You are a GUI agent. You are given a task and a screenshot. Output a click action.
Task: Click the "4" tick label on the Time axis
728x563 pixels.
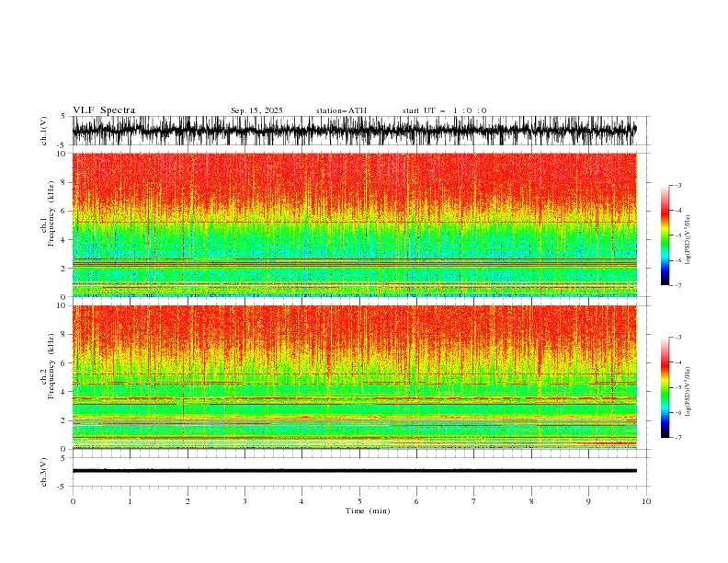(302, 501)
